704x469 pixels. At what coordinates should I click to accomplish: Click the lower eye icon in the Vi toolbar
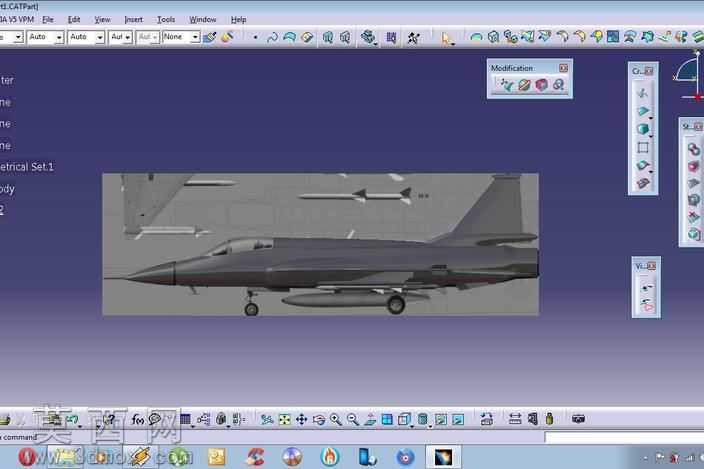point(647,306)
